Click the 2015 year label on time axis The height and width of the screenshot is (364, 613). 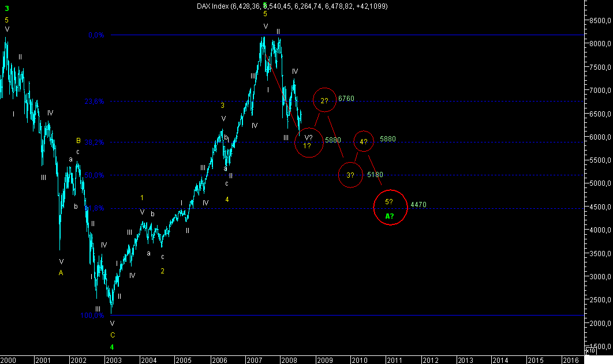tap(535, 360)
